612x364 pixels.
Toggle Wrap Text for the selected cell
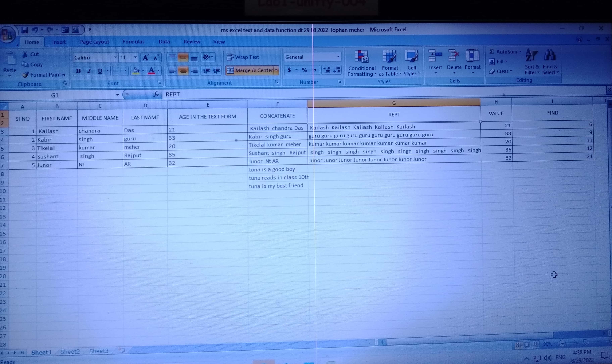[243, 57]
